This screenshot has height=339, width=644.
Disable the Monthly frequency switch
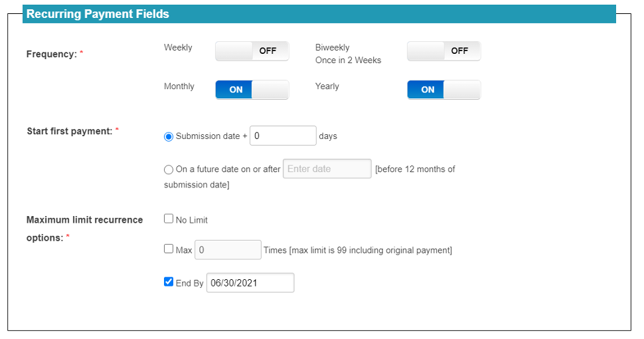click(252, 90)
